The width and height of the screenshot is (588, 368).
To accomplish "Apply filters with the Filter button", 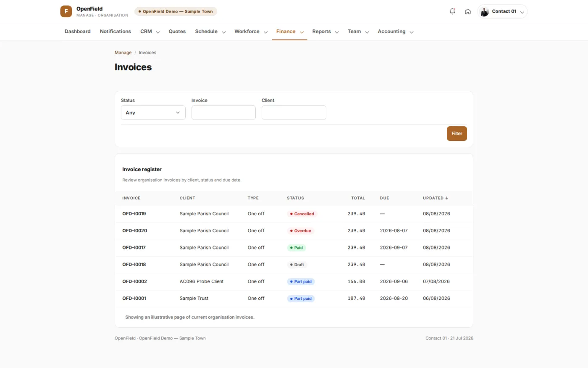I will point(457,134).
